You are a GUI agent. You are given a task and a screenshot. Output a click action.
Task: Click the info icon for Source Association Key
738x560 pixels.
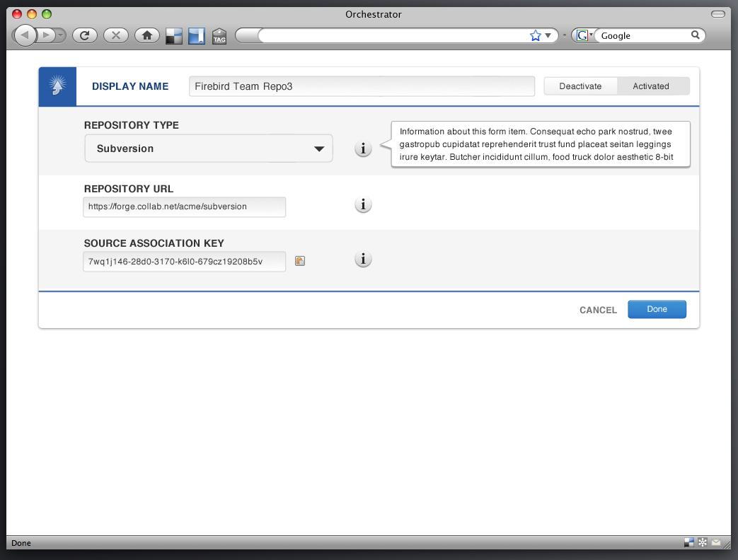tap(363, 259)
